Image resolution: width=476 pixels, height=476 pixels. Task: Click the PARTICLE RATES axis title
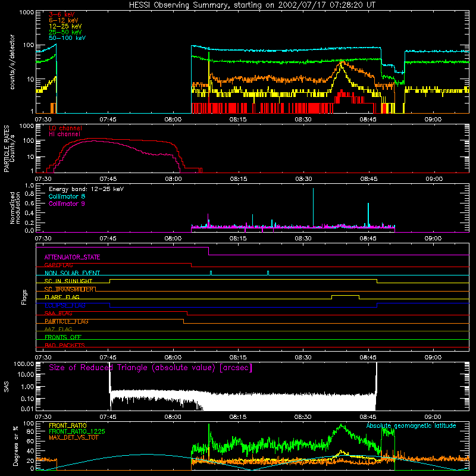click(7, 148)
